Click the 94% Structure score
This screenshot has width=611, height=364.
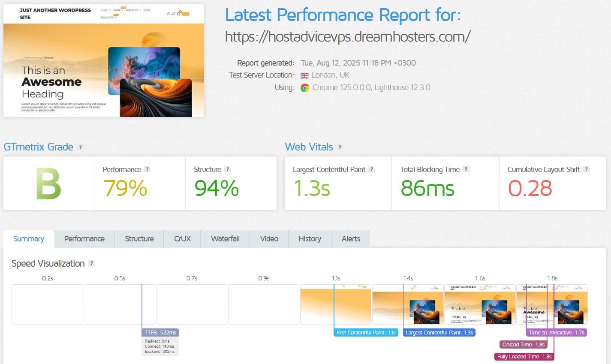tap(217, 188)
